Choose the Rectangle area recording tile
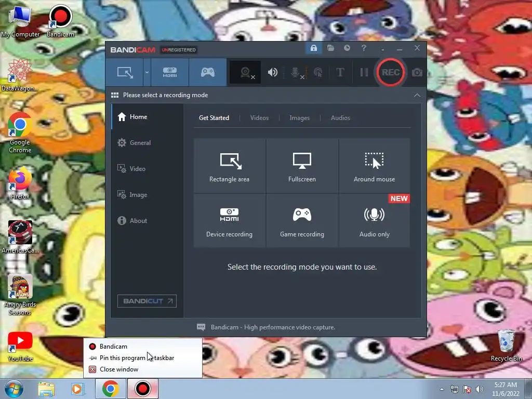This screenshot has width=532, height=399. pyautogui.click(x=229, y=166)
